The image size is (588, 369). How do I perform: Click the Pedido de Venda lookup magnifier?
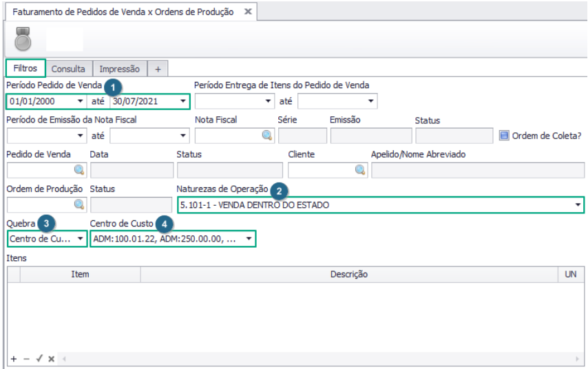coord(78,170)
